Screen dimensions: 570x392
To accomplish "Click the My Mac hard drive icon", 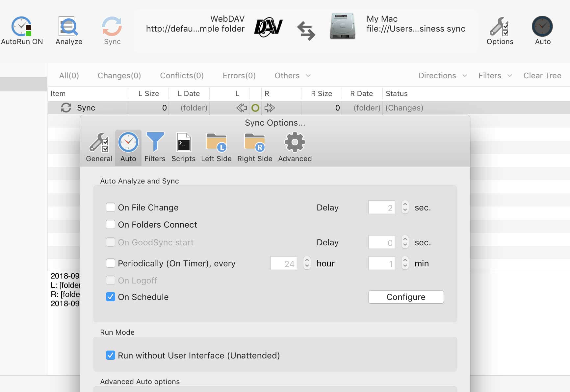I will 343,27.
